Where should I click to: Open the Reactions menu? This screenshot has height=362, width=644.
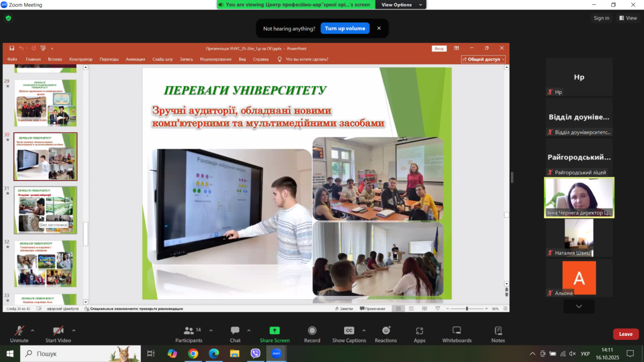click(x=386, y=334)
